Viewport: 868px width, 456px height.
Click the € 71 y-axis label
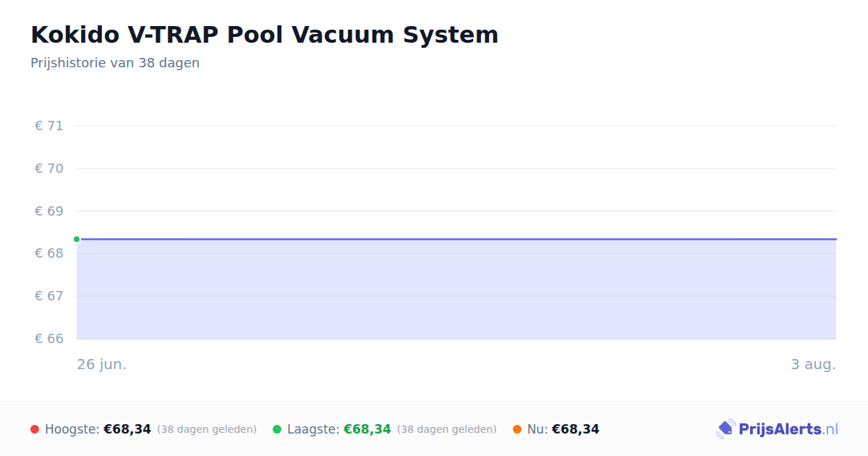pyautogui.click(x=49, y=126)
